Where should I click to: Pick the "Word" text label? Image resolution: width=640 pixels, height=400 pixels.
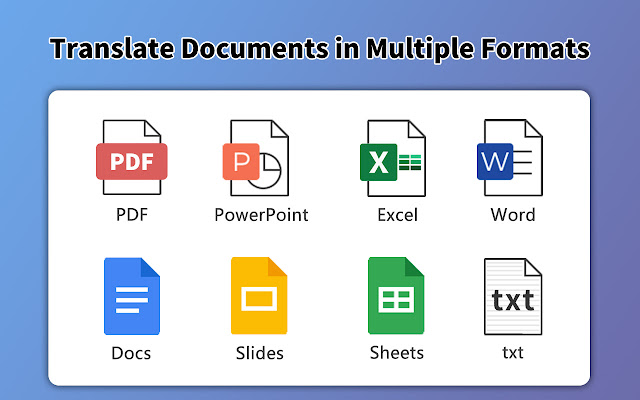tap(513, 215)
